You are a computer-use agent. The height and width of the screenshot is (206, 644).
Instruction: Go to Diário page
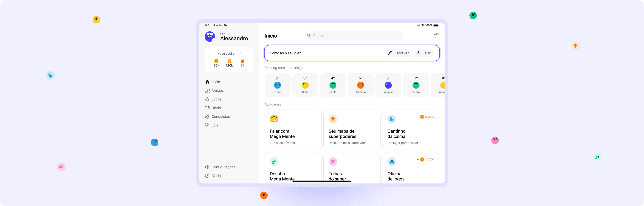pyautogui.click(x=216, y=108)
